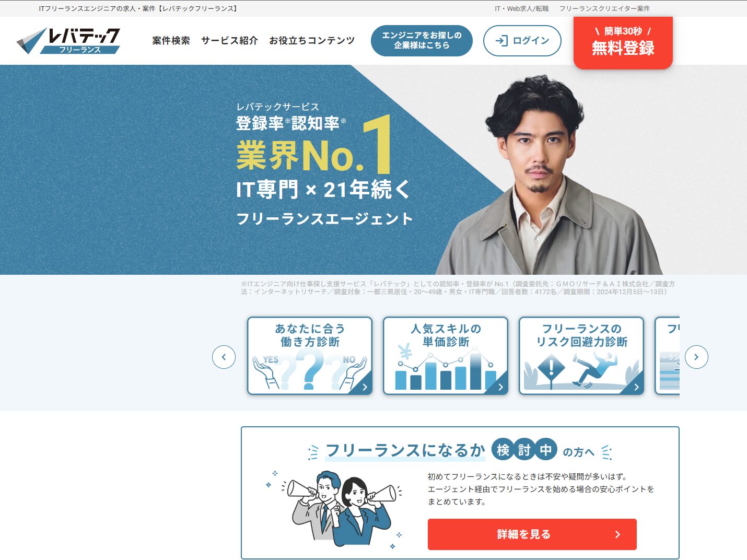Viewport: 747px width, 560px height.
Task: Open the サービス紹介 menu
Action: pyautogui.click(x=229, y=41)
